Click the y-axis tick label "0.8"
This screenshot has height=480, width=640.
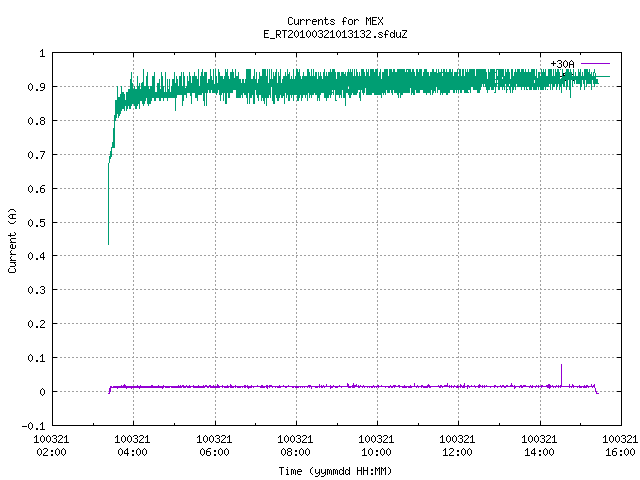click(36, 121)
